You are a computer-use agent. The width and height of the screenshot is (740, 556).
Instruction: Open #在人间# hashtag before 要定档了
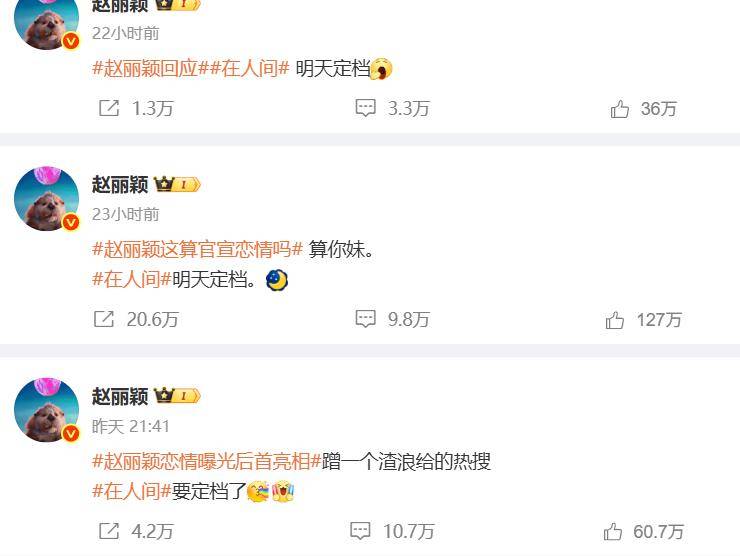[132, 491]
